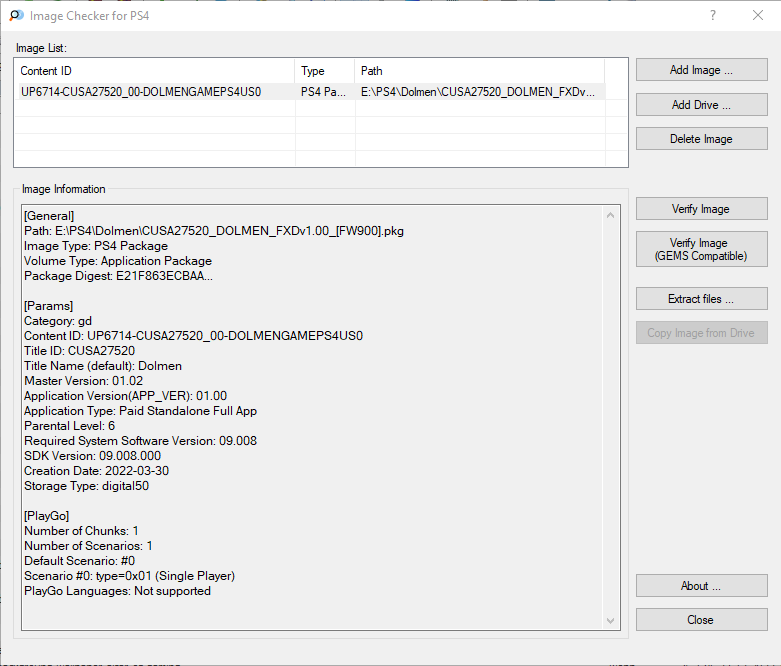The width and height of the screenshot is (781, 666).
Task: Delete the selected image with Delete Image
Action: (701, 138)
